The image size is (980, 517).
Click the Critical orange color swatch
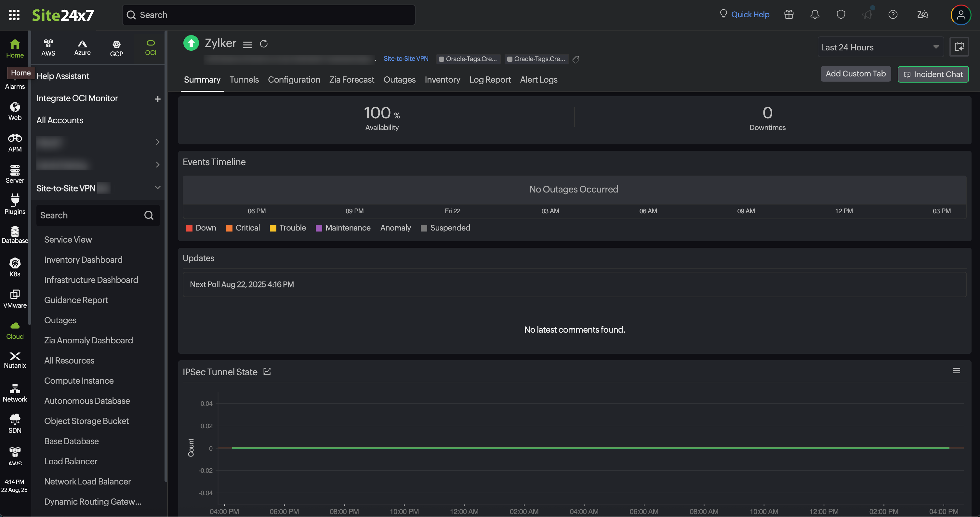click(x=229, y=228)
